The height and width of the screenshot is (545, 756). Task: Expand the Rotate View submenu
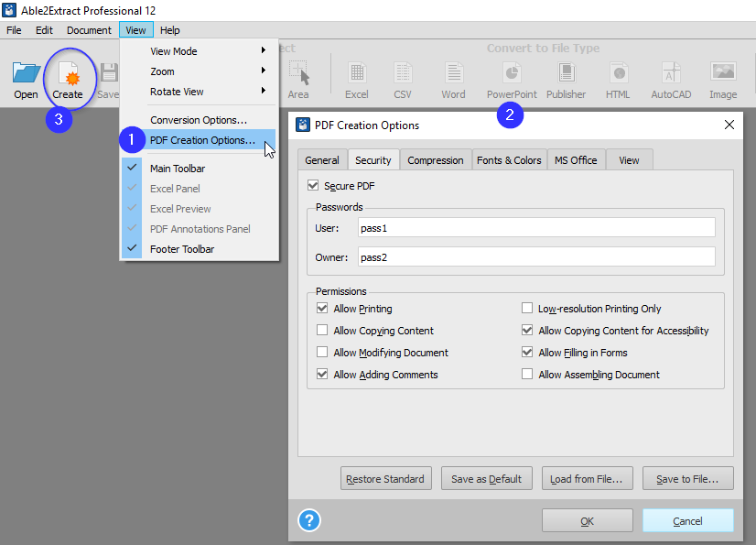(199, 92)
